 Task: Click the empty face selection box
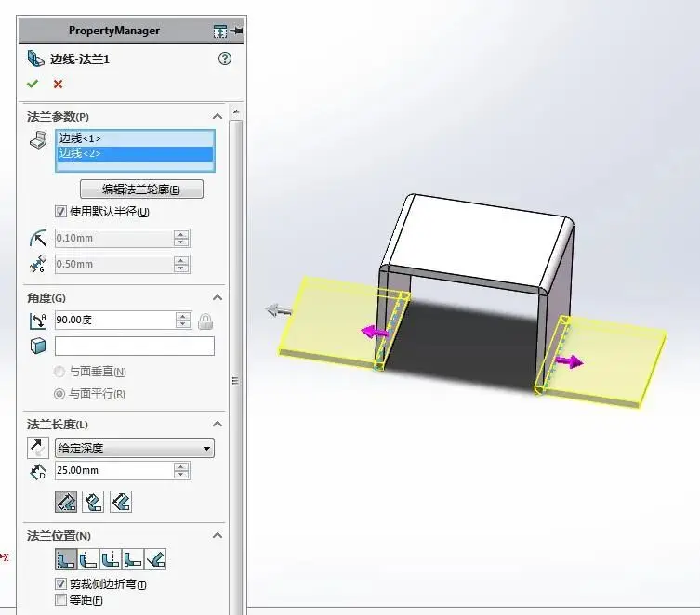click(135, 347)
